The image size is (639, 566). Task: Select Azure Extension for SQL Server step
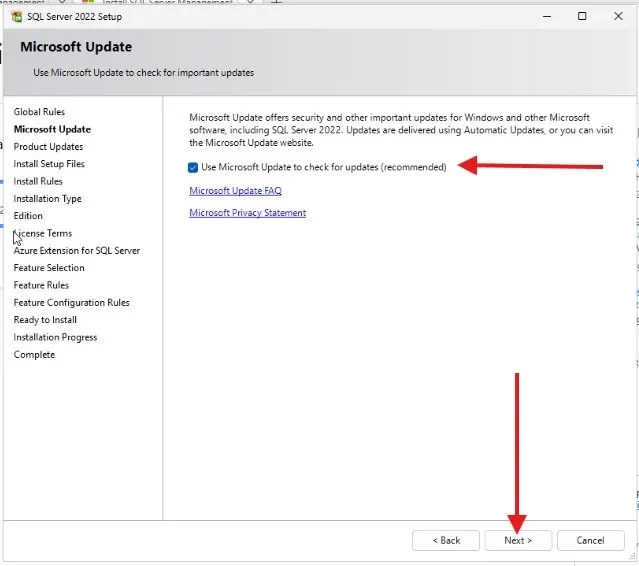coord(77,251)
